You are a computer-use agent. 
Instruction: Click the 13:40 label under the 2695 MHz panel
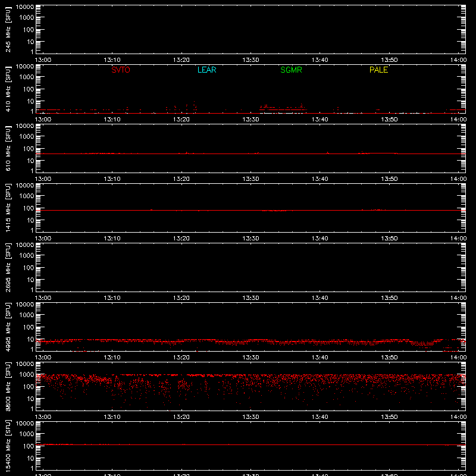tap(320, 298)
